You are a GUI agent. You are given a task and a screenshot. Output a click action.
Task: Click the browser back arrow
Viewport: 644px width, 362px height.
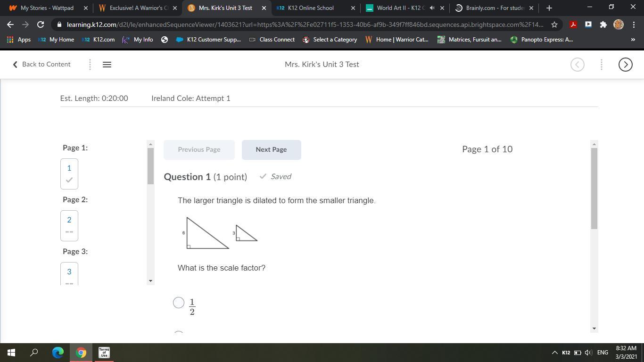(10, 25)
